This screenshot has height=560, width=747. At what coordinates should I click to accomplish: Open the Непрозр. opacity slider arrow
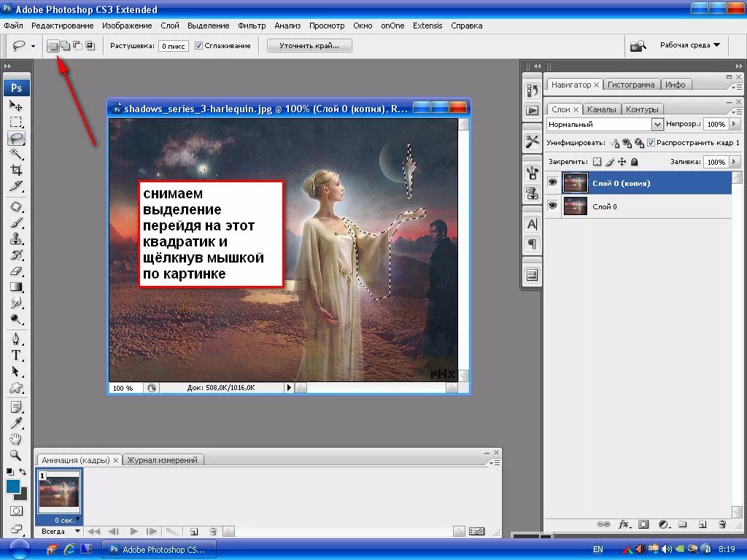[x=734, y=124]
